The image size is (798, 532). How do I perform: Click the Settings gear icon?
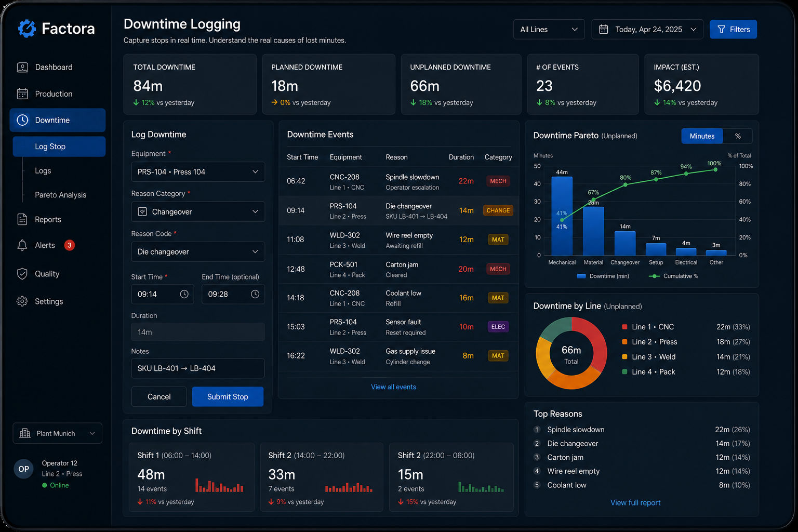click(22, 301)
